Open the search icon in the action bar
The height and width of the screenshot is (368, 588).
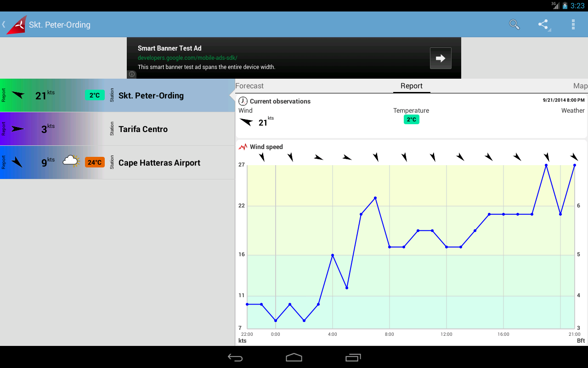514,24
